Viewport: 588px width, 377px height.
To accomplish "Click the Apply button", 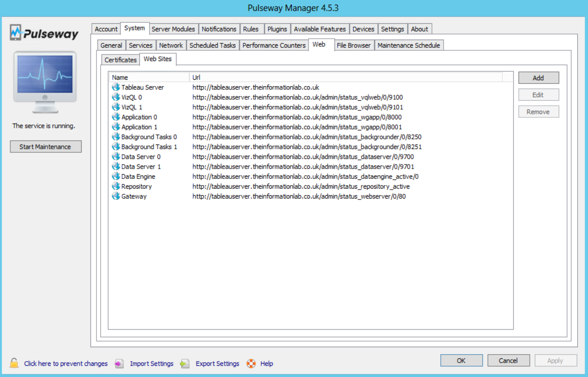I will coord(555,360).
